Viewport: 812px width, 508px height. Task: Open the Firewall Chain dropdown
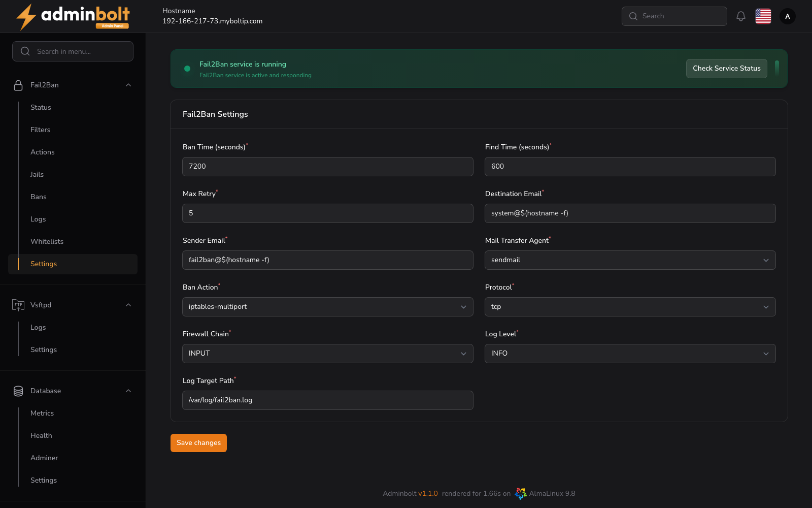[x=328, y=354]
